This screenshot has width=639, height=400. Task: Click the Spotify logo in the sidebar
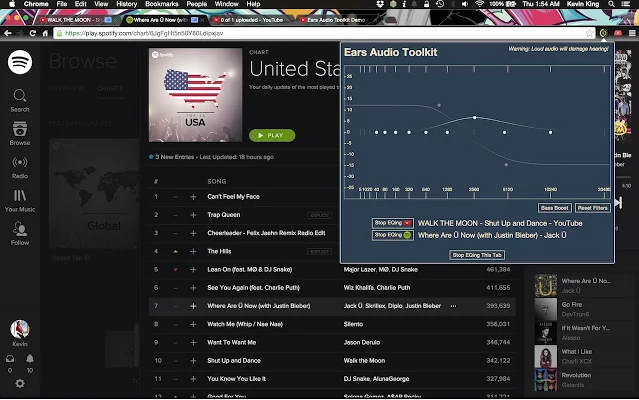[20, 62]
